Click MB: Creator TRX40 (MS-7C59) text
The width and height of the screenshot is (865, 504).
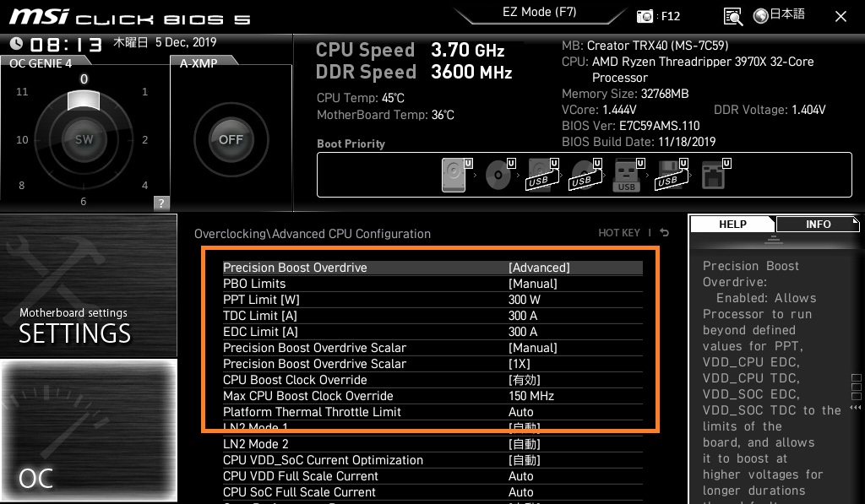coord(645,46)
